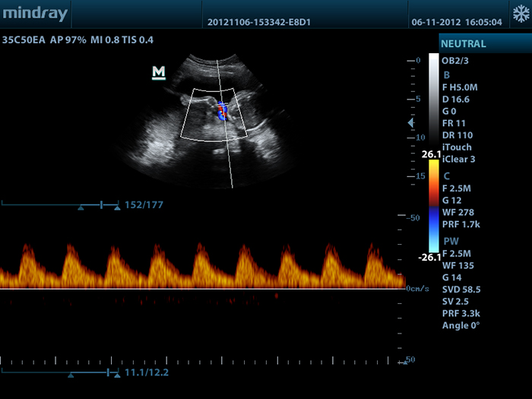Click the AP 97% acoustic power value

pyautogui.click(x=68, y=40)
